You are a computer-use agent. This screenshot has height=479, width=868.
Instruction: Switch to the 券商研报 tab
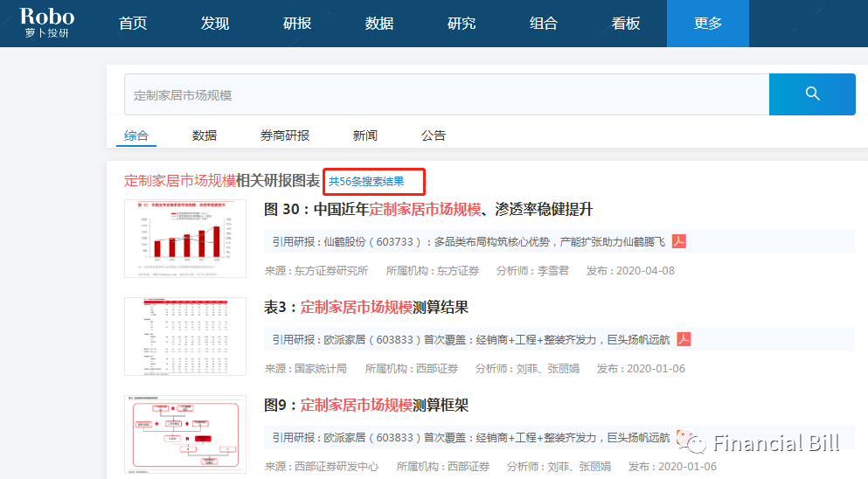pos(285,135)
